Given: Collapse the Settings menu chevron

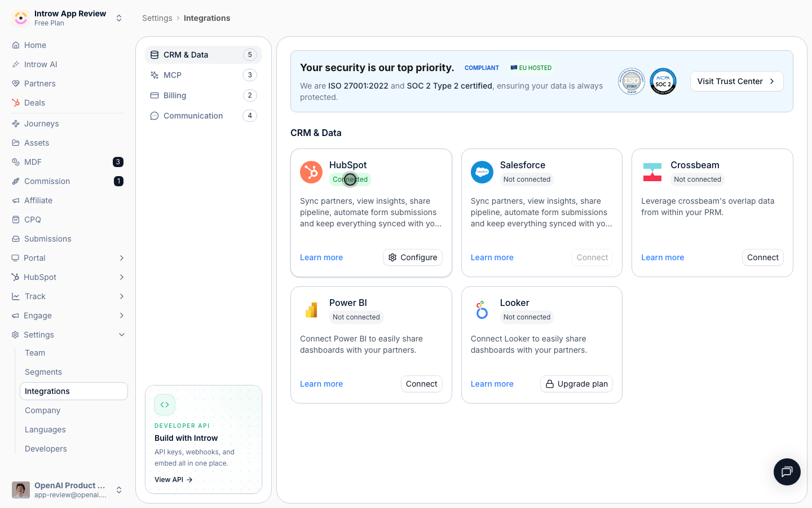Looking at the screenshot, I should (x=122, y=335).
